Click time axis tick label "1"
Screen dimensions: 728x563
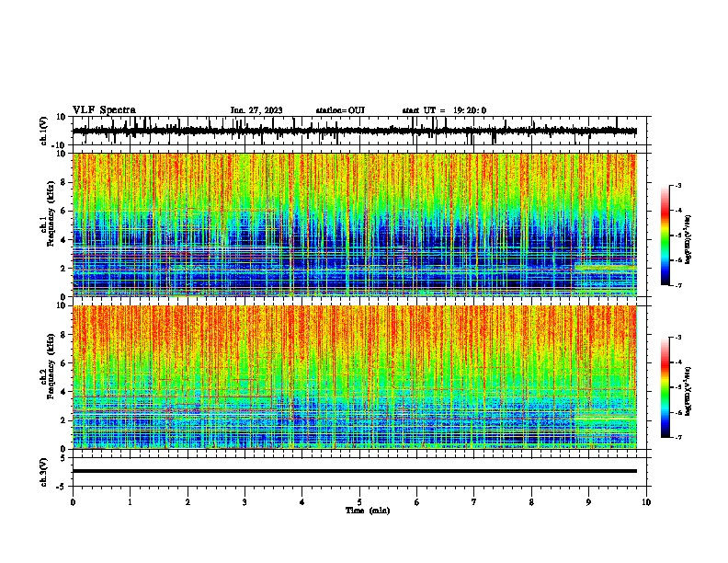point(130,502)
